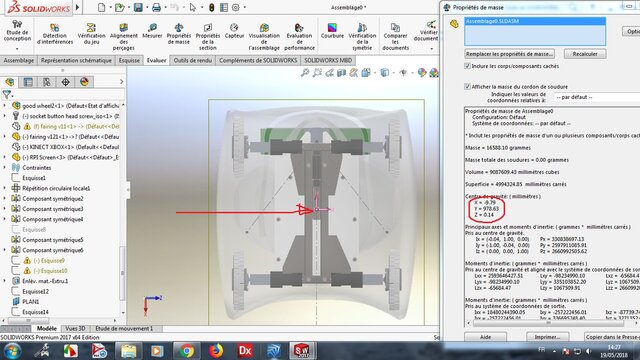The image size is (640, 360).
Task: Click Zoom to fit icon in viewport toolbar
Action: point(305,73)
